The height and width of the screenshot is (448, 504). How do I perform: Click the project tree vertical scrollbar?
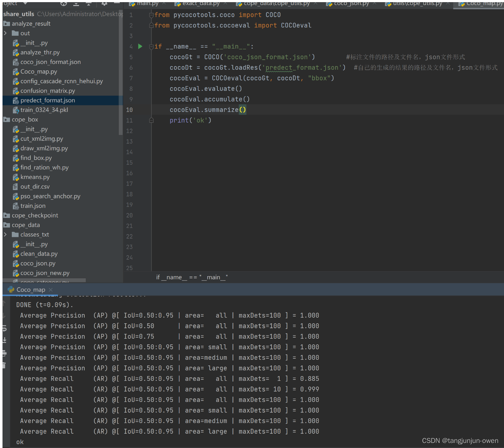120,71
